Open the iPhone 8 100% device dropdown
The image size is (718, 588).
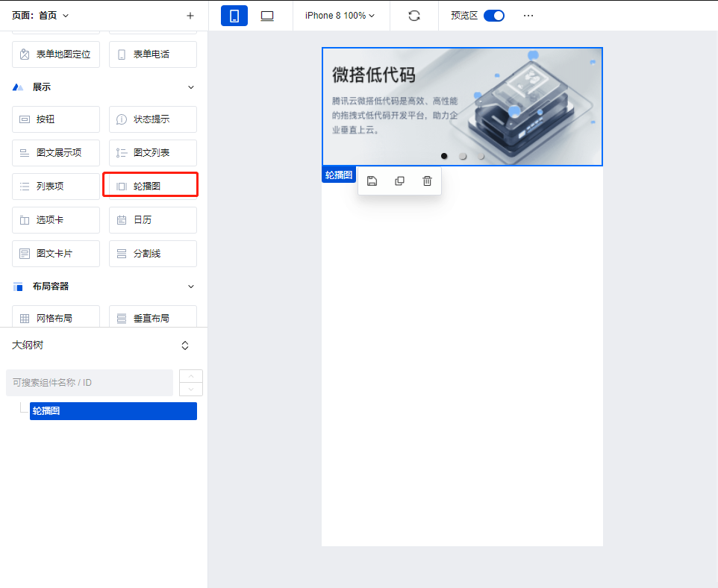pyautogui.click(x=340, y=16)
